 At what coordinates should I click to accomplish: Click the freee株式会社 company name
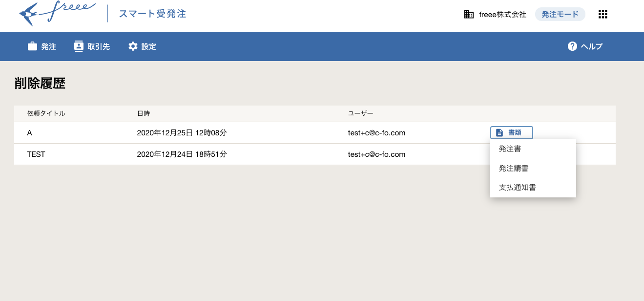click(x=502, y=15)
